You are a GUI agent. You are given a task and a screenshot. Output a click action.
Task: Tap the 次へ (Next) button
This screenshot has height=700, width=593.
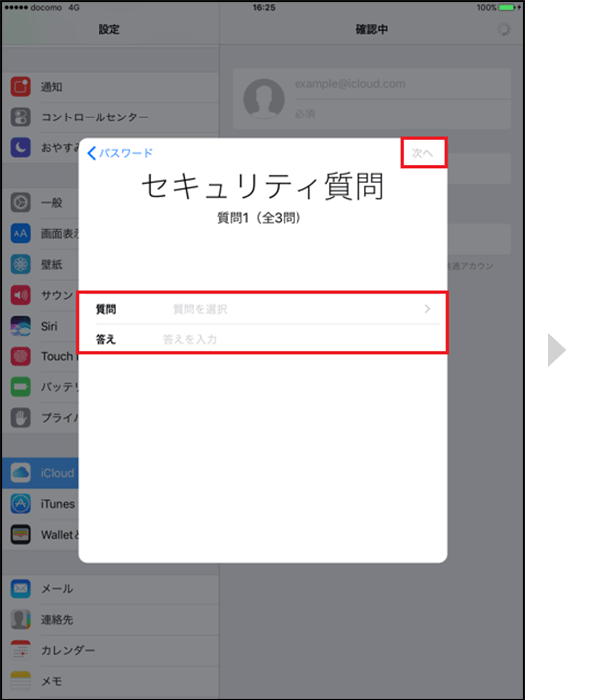[x=423, y=153]
